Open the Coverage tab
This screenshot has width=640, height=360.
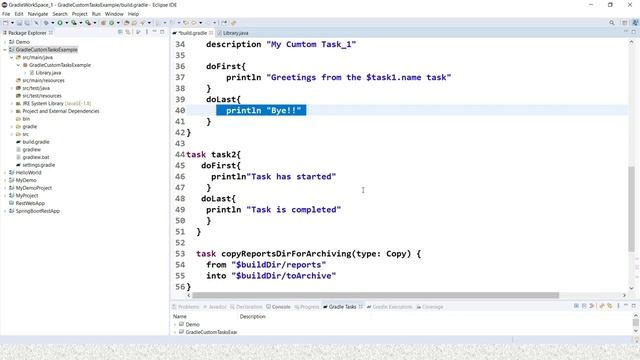click(430, 307)
